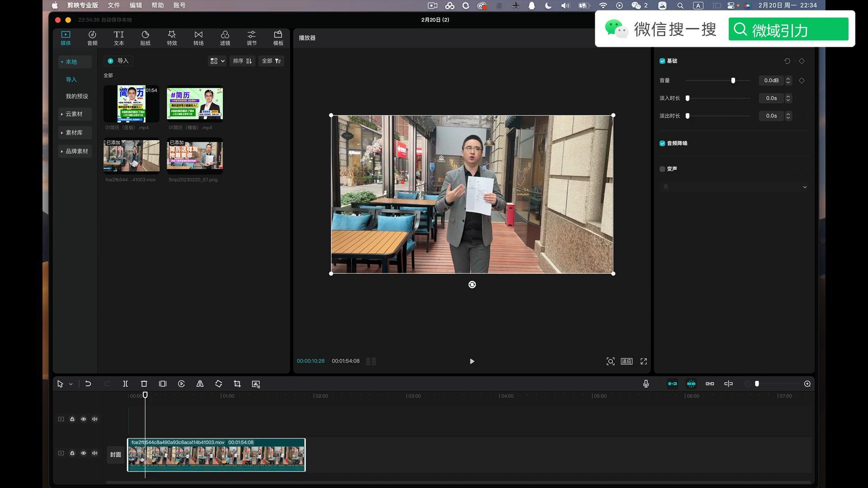Click the 封面 cover button

click(116, 455)
